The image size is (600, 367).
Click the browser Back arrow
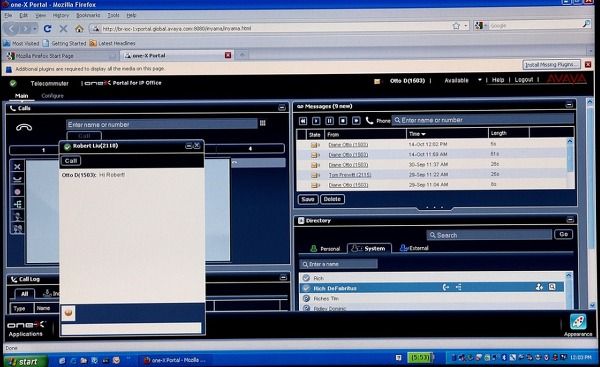(x=11, y=29)
